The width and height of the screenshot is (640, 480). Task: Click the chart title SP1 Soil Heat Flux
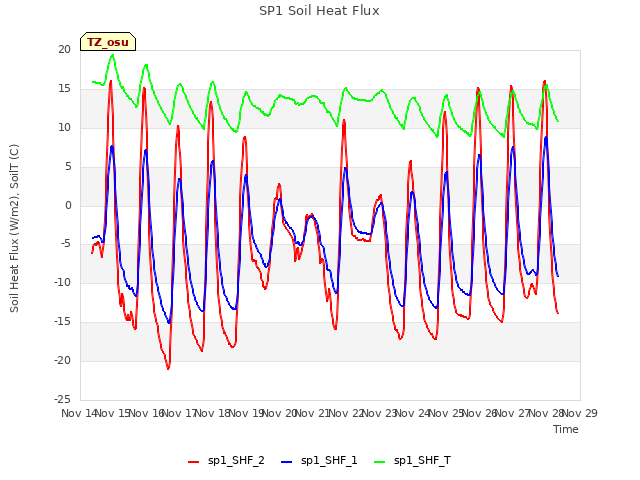pos(319,11)
